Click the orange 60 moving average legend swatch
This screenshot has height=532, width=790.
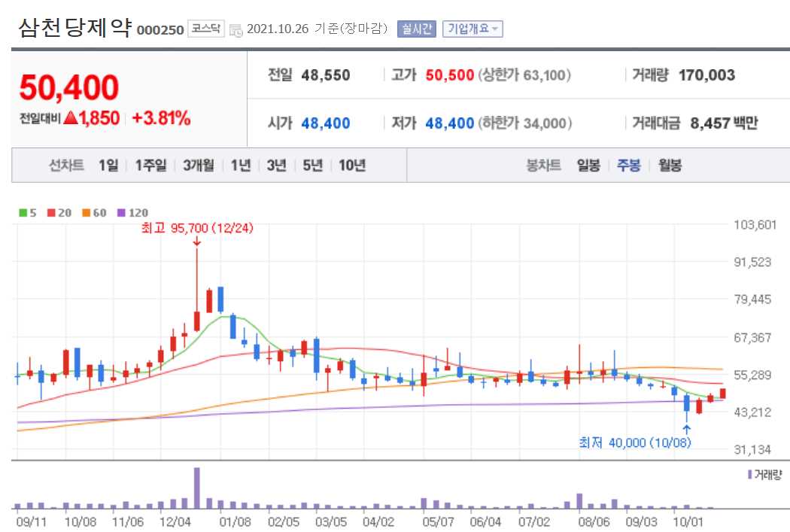click(x=87, y=213)
